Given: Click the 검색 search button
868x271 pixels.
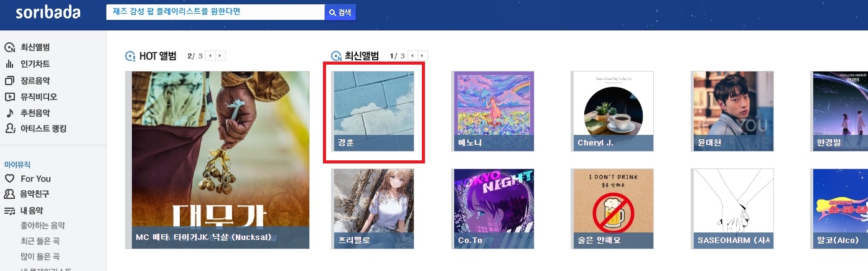Looking at the screenshot, I should tap(340, 12).
